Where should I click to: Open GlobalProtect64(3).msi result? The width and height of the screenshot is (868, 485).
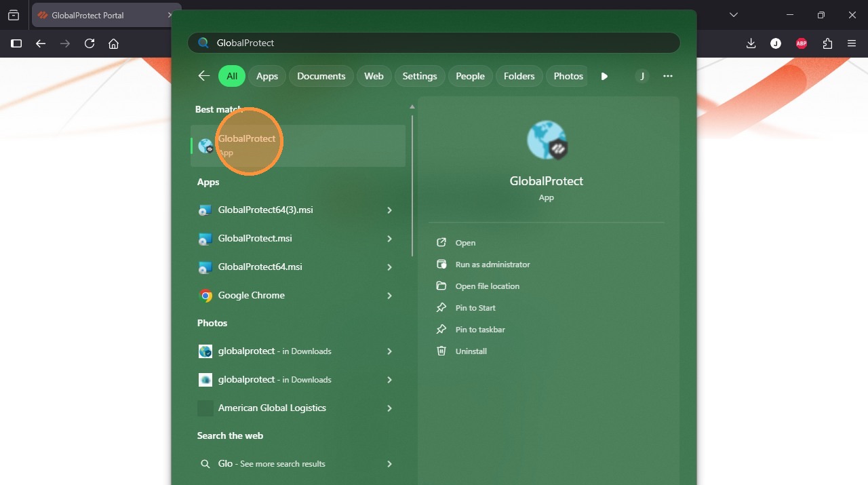(x=298, y=210)
